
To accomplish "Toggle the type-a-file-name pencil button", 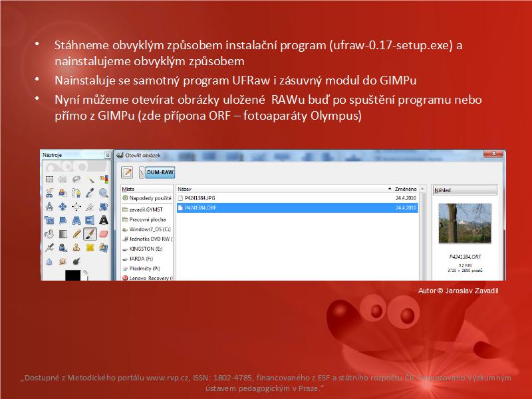I will (x=127, y=172).
